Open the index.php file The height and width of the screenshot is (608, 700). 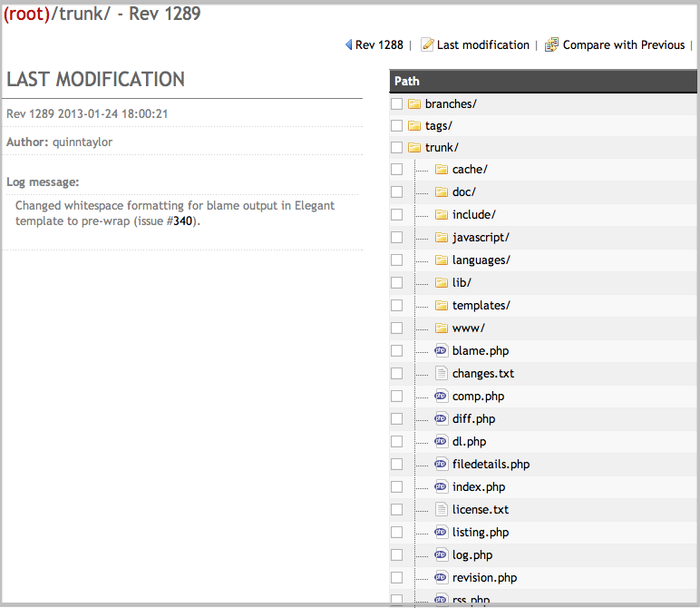(479, 486)
